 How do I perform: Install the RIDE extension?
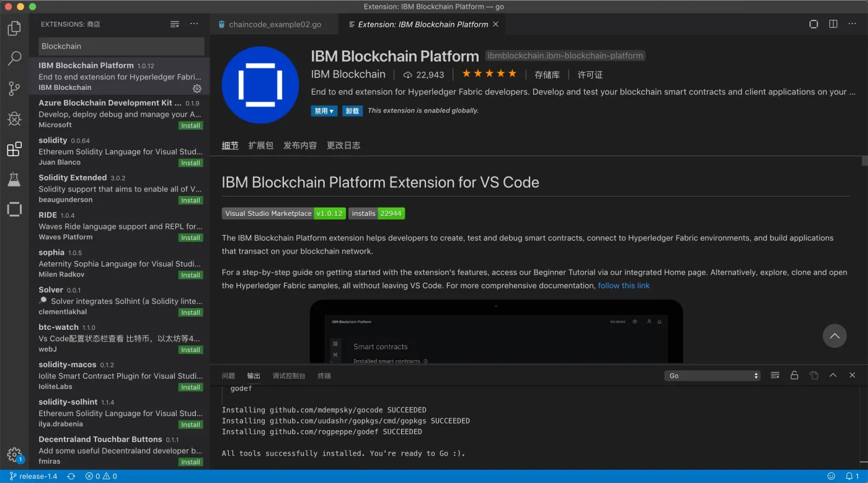pyautogui.click(x=190, y=237)
